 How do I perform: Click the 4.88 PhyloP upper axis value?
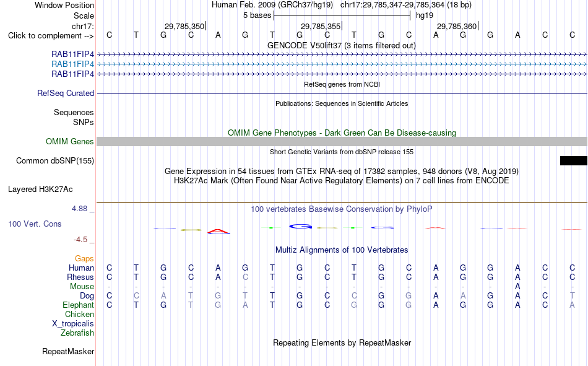[x=79, y=209]
